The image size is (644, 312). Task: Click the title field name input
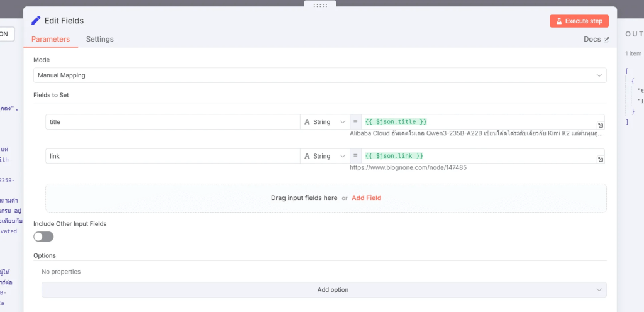172,121
